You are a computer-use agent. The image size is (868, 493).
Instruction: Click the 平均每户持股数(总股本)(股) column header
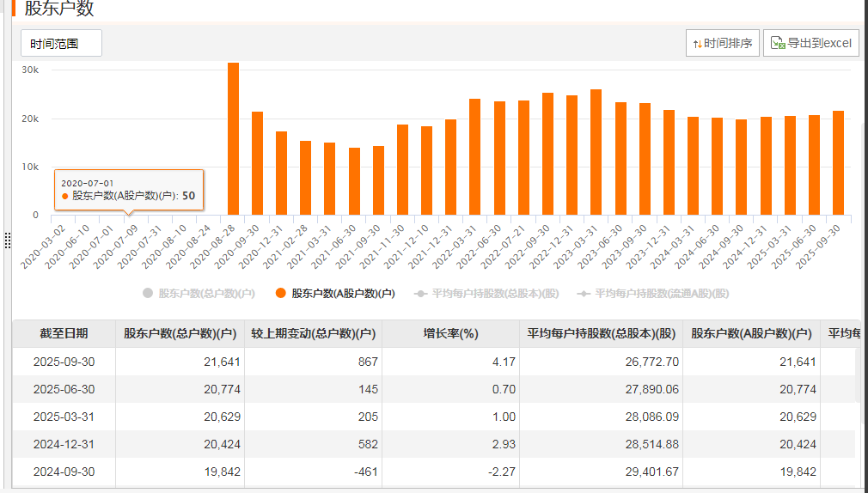point(602,333)
